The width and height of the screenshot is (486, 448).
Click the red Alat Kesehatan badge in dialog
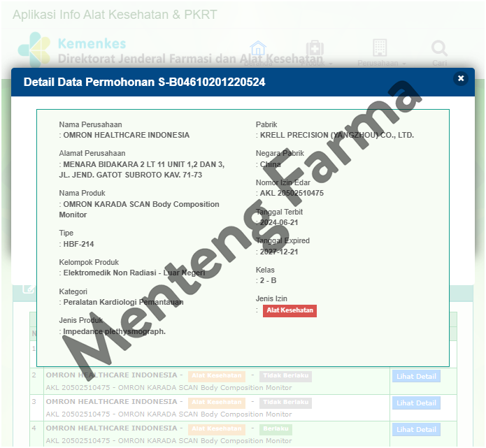coord(290,310)
